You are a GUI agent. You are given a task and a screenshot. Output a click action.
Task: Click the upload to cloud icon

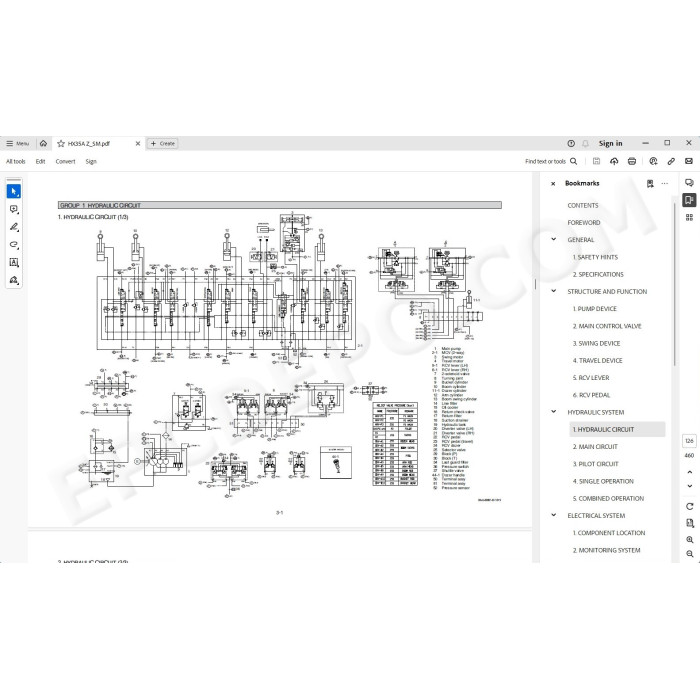[614, 161]
